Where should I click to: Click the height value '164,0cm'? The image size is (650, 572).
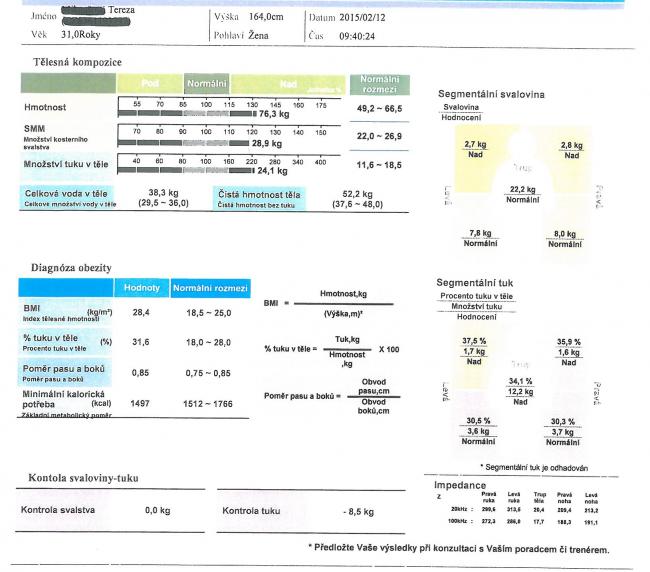click(x=266, y=17)
